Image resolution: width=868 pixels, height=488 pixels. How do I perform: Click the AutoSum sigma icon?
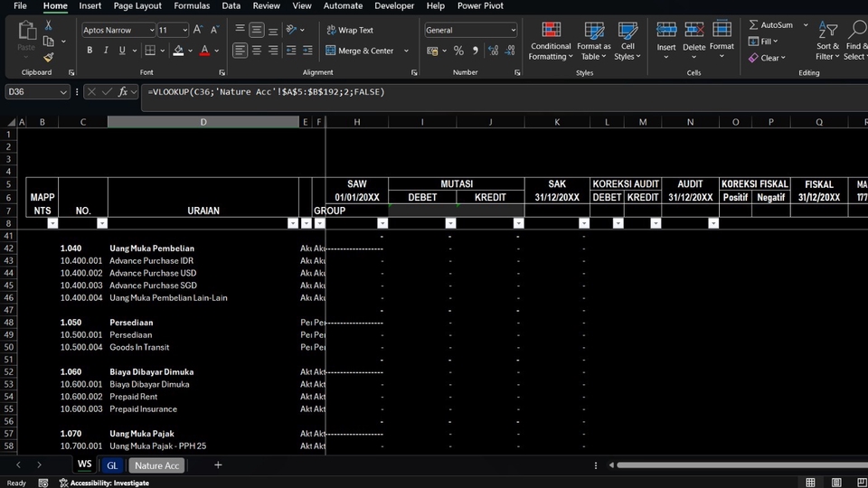(754, 25)
